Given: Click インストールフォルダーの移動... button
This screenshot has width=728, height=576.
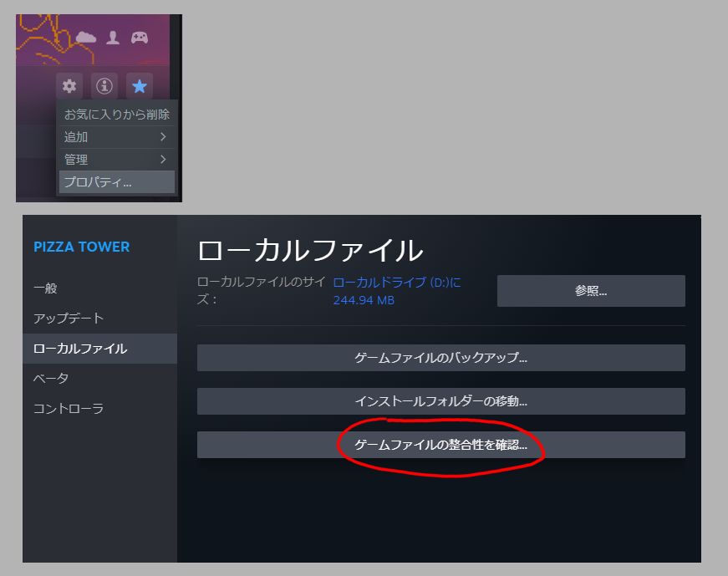Looking at the screenshot, I should [440, 401].
